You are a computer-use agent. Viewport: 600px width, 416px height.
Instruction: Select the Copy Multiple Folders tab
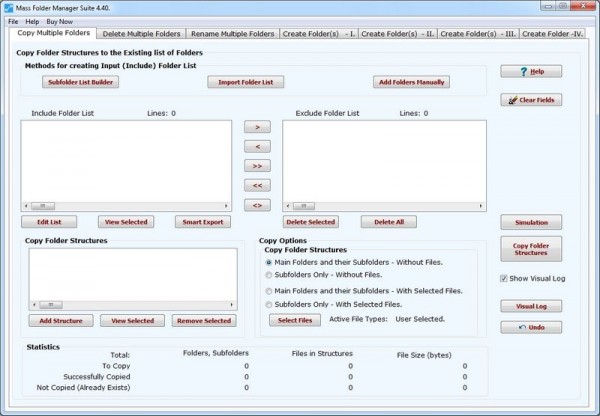click(54, 33)
